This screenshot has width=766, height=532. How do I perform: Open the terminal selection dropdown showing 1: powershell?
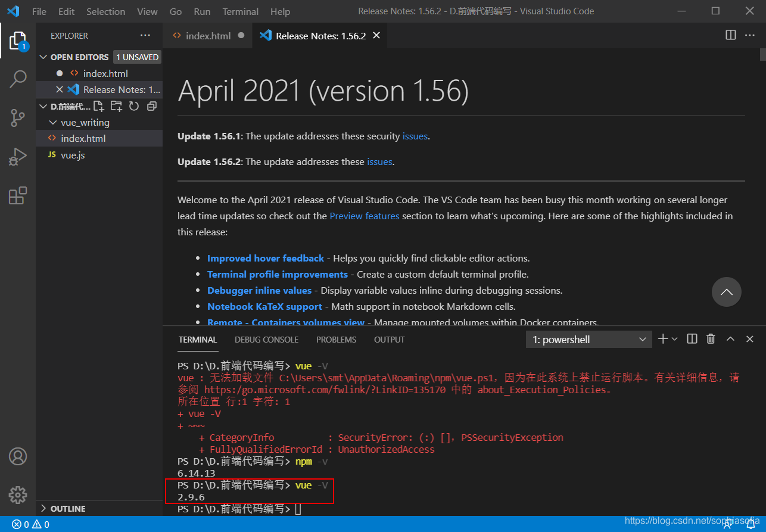588,338
